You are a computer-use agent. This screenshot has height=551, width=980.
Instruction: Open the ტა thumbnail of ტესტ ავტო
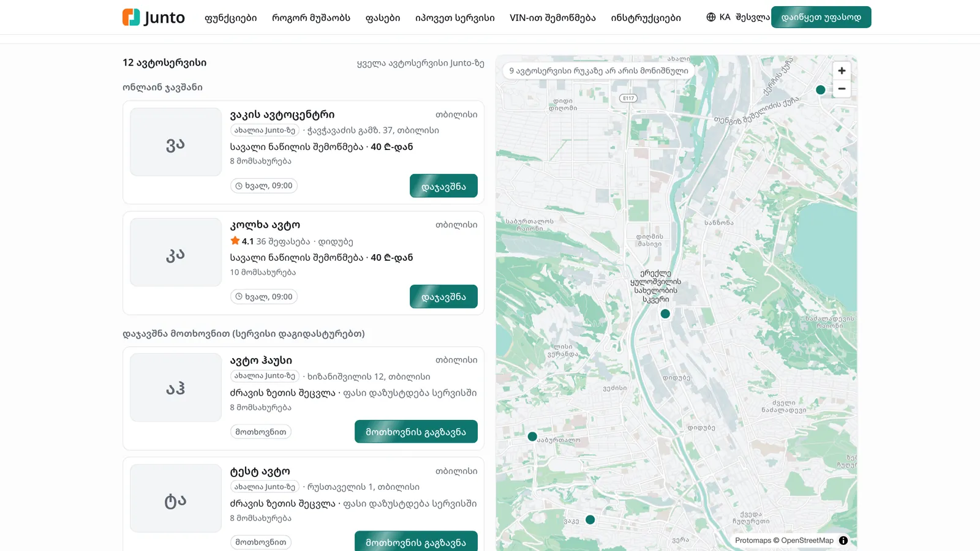[176, 498]
